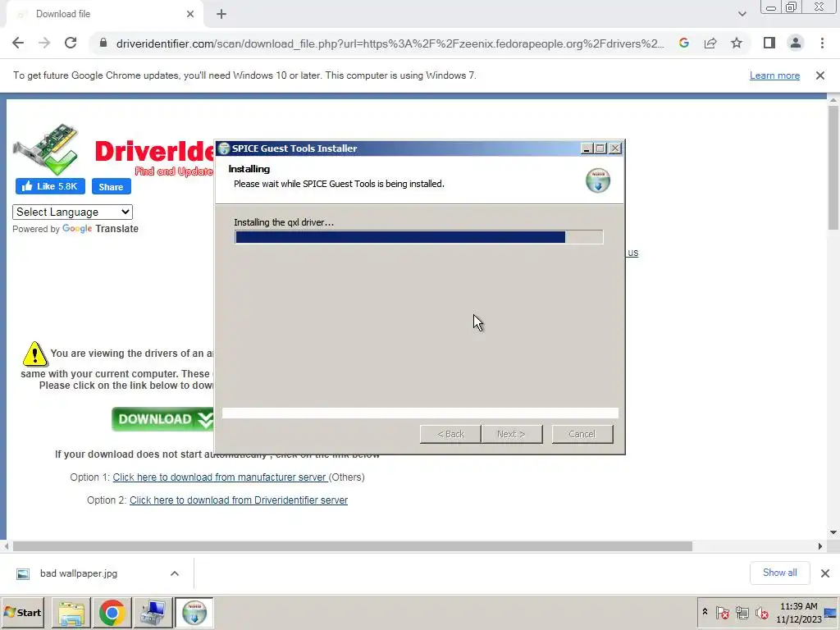Click the installer progress bar
Screen dimensions: 840x630
click(x=419, y=237)
